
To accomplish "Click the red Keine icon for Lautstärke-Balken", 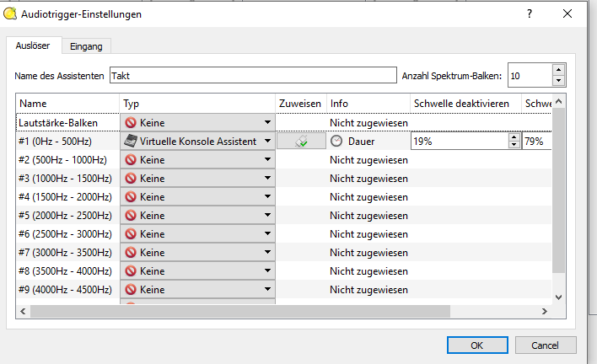I will click(x=131, y=123).
